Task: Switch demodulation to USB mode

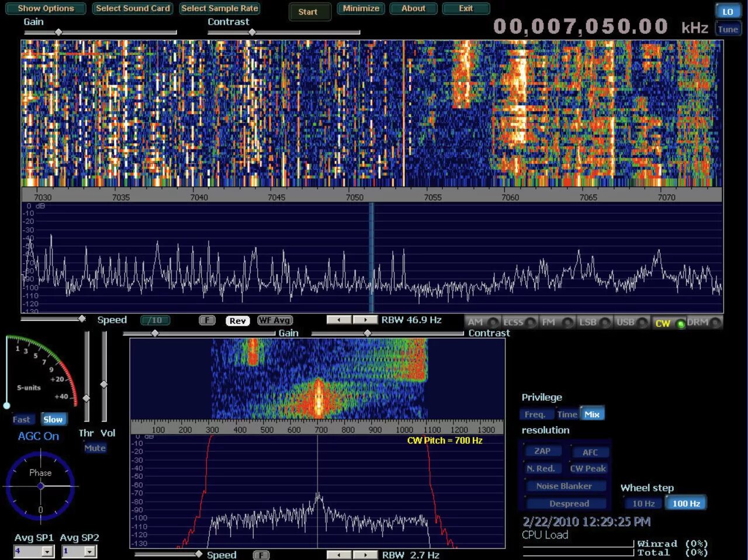Action: 626,322
